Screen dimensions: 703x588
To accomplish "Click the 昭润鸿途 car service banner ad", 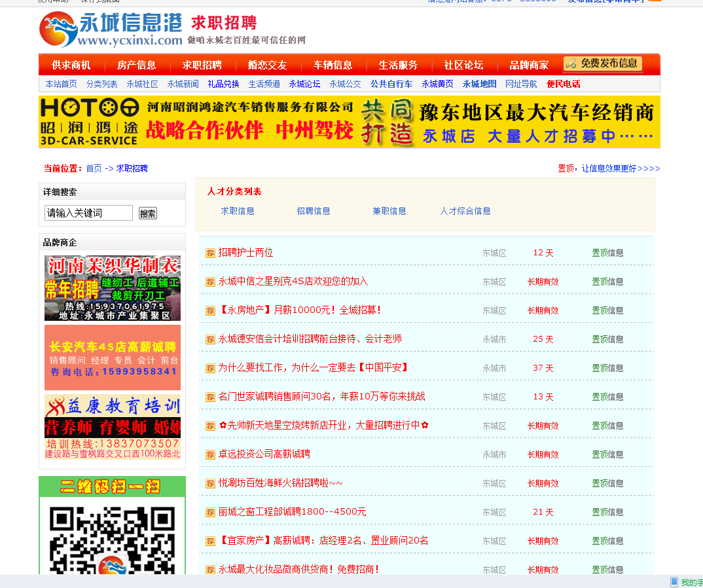I will click(x=350, y=122).
